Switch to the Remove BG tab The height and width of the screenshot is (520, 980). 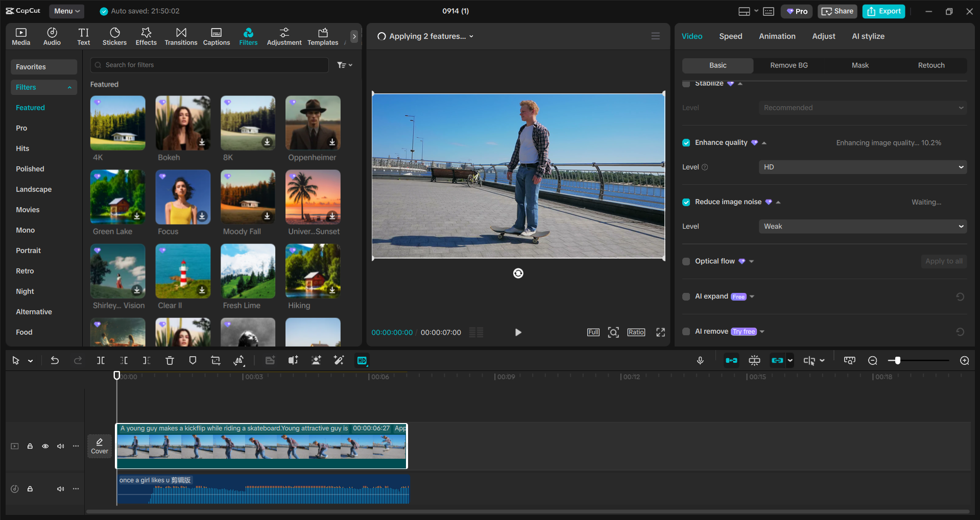788,65
